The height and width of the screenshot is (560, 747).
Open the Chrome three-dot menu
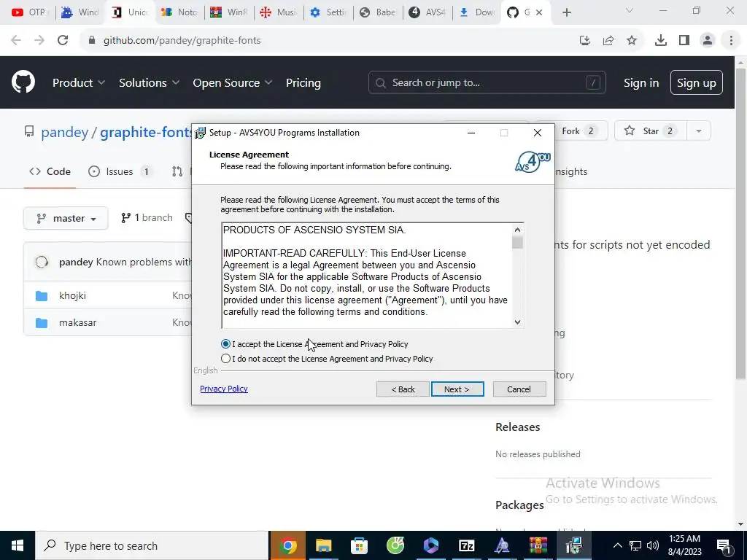coord(731,41)
